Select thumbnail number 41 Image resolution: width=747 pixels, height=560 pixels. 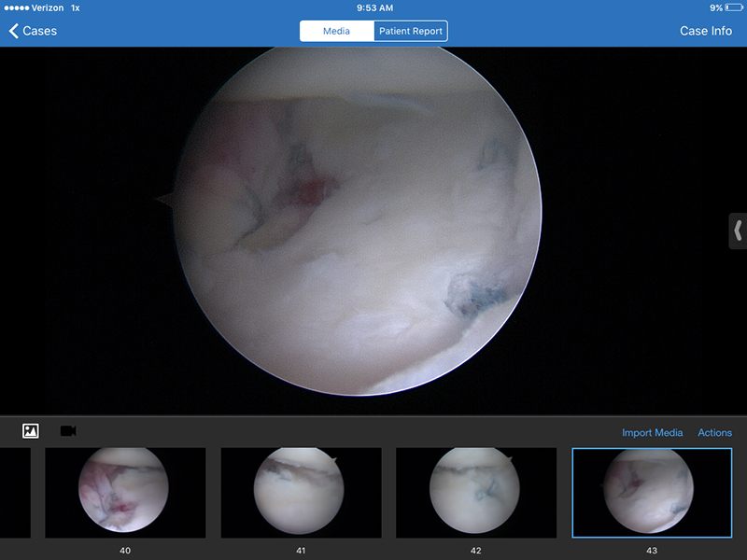click(x=301, y=493)
